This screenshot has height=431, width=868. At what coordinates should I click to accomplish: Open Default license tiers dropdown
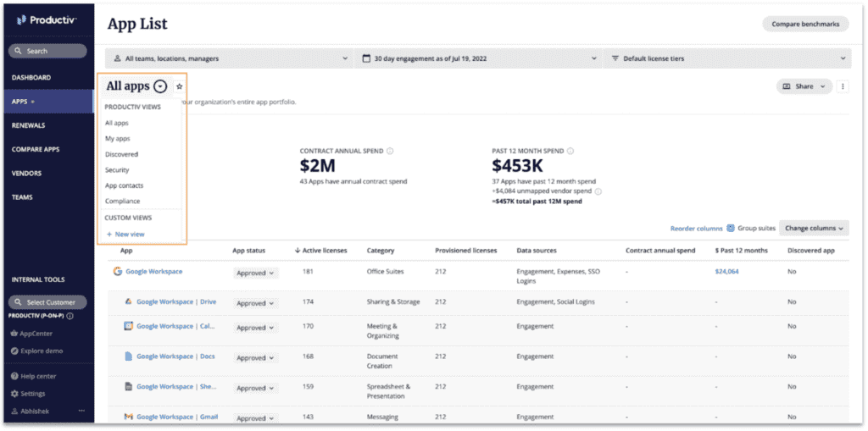point(726,58)
